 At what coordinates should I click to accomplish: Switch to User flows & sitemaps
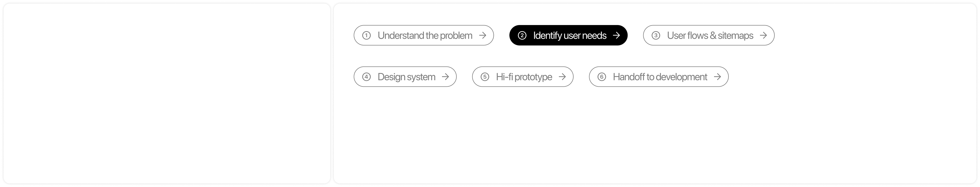coord(710,36)
